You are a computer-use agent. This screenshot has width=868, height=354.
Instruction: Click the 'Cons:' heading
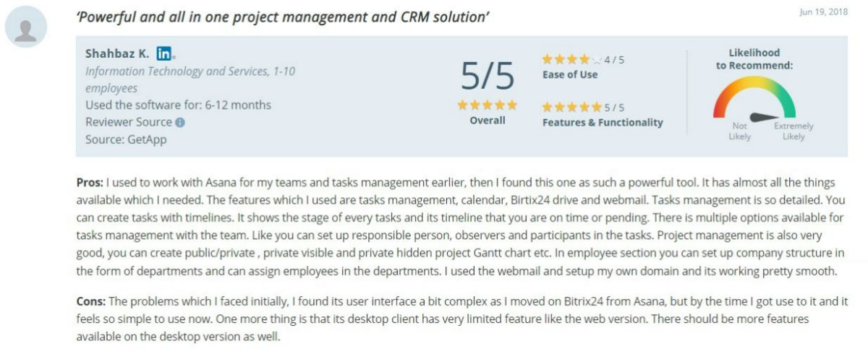pos(90,302)
